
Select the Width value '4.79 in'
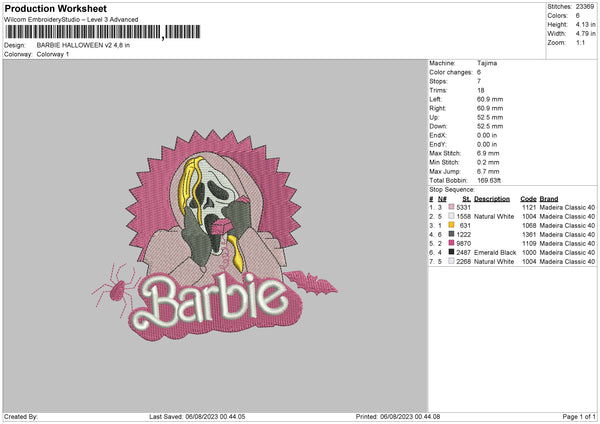pyautogui.click(x=585, y=34)
